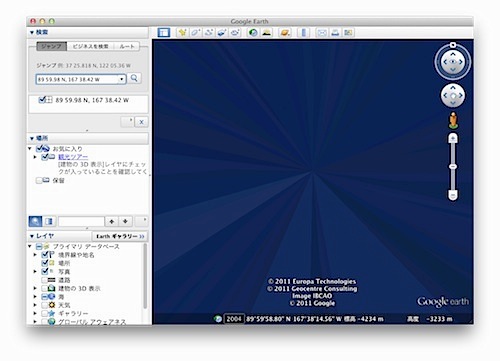Expand the 観光ツアー folder
The height and width of the screenshot is (361, 500).
click(x=35, y=157)
